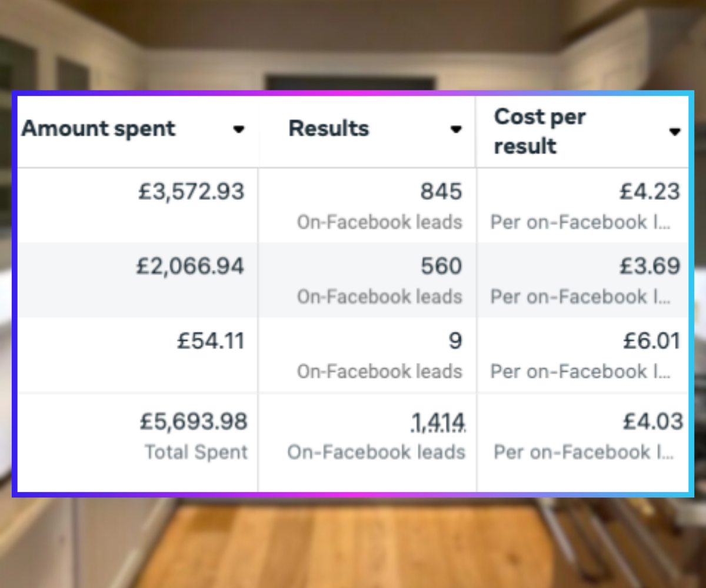706x588 pixels.
Task: Click the £4.03 total cost per result
Action: [653, 422]
